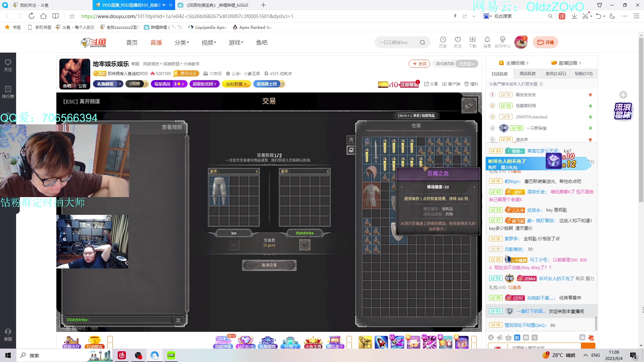Switch to 钻粉(172) tab
This screenshot has width=644, height=362.
tap(584, 74)
